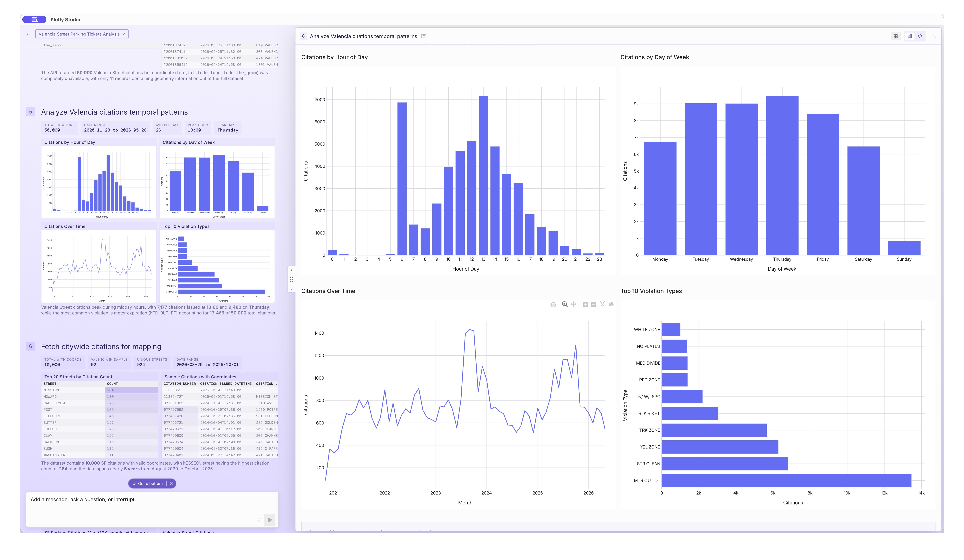Select the MISSION row in the streets table
Viewport: 964px width, 560px height.
pyautogui.click(x=99, y=390)
